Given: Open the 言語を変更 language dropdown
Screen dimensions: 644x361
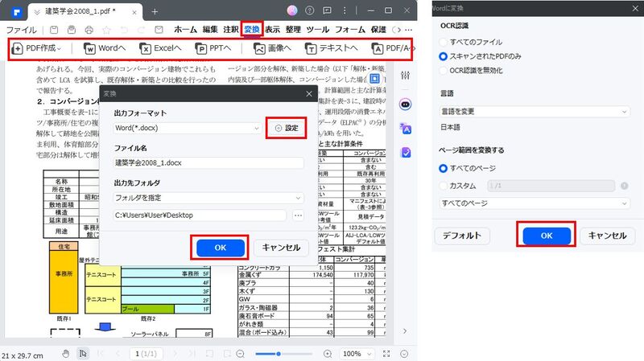Looking at the screenshot, I should 535,111.
